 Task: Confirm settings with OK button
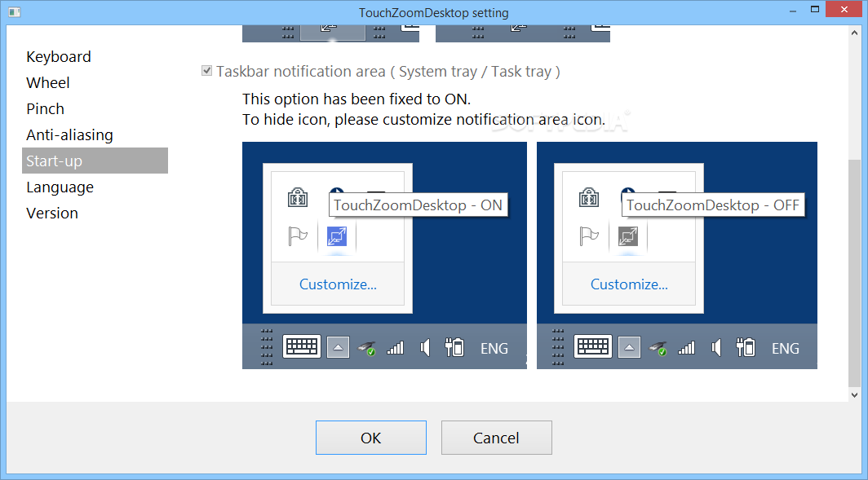point(371,438)
